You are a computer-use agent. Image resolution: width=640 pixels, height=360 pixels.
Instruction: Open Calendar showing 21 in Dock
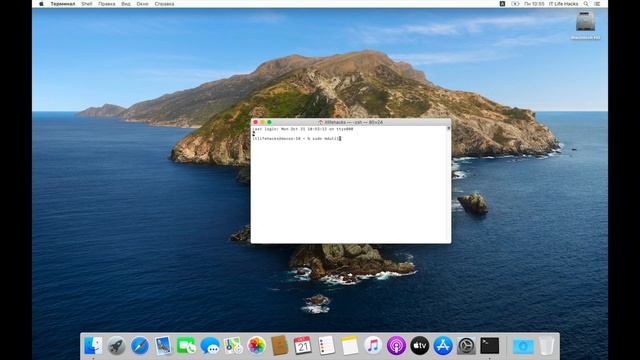[303, 346]
